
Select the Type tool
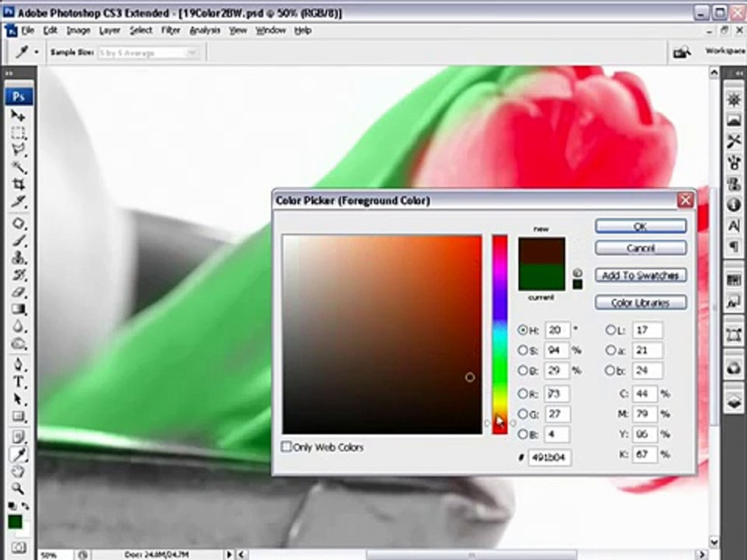[x=18, y=382]
